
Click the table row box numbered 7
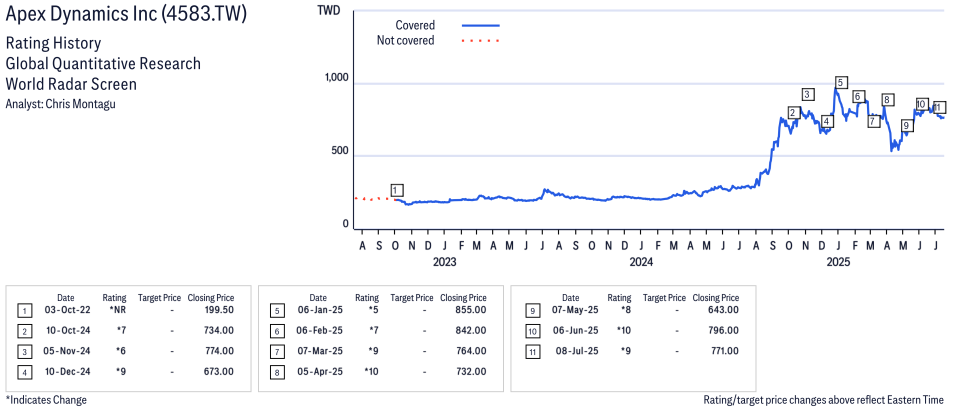[x=276, y=352]
